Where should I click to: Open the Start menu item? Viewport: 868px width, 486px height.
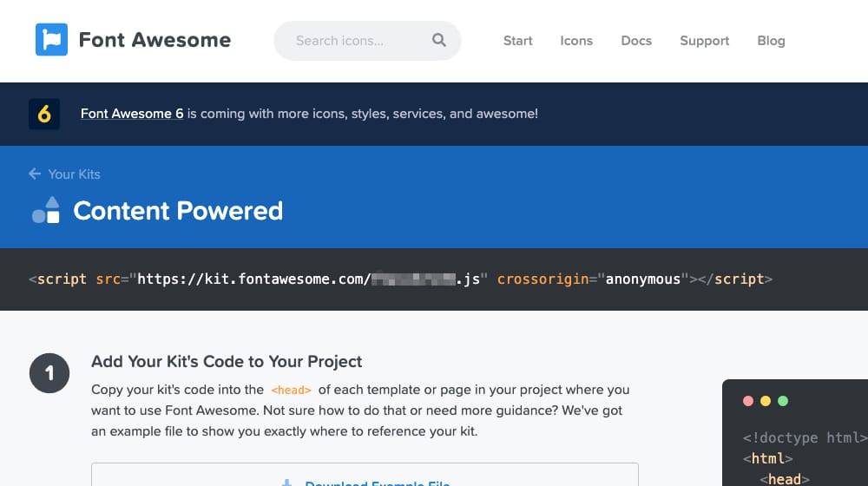tap(517, 41)
